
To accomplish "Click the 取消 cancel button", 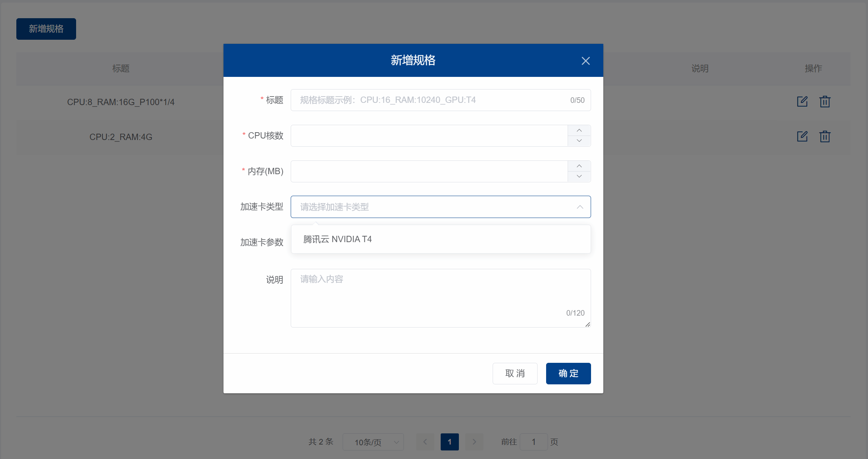I will click(515, 373).
